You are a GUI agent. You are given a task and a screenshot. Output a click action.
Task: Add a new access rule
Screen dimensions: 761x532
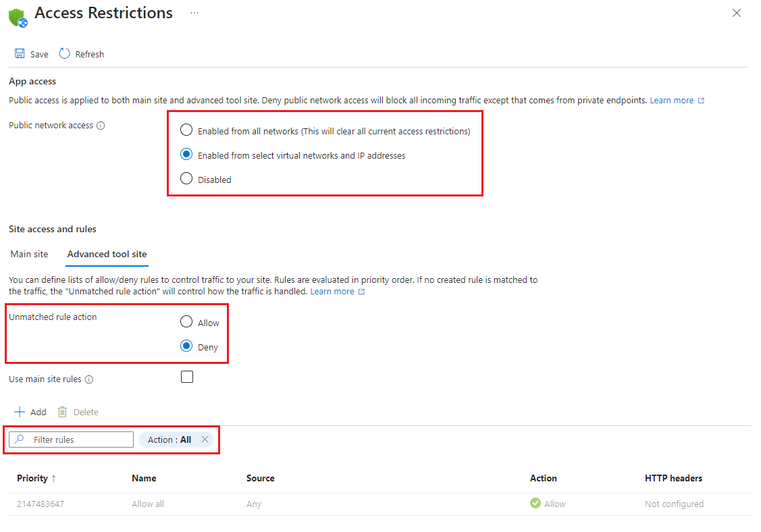click(x=30, y=412)
